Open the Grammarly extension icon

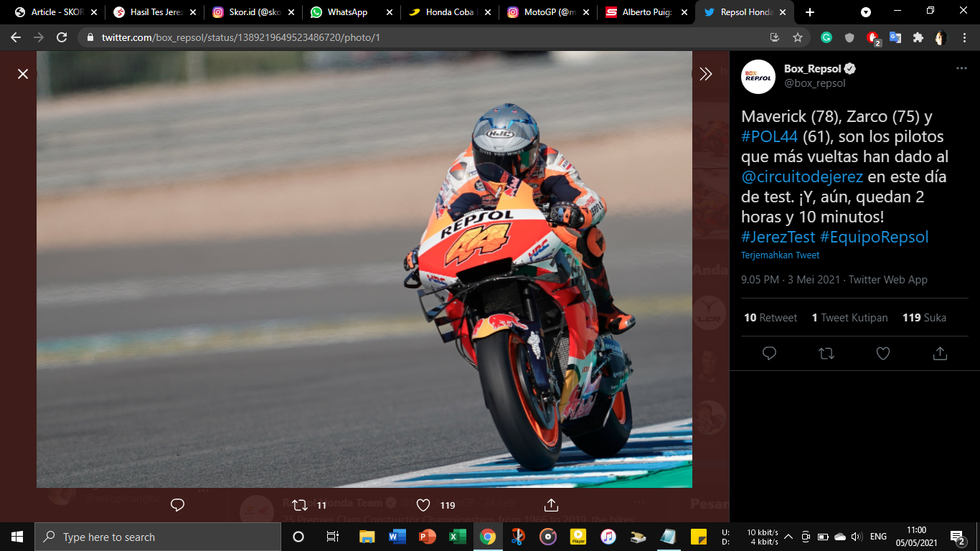[x=826, y=37]
